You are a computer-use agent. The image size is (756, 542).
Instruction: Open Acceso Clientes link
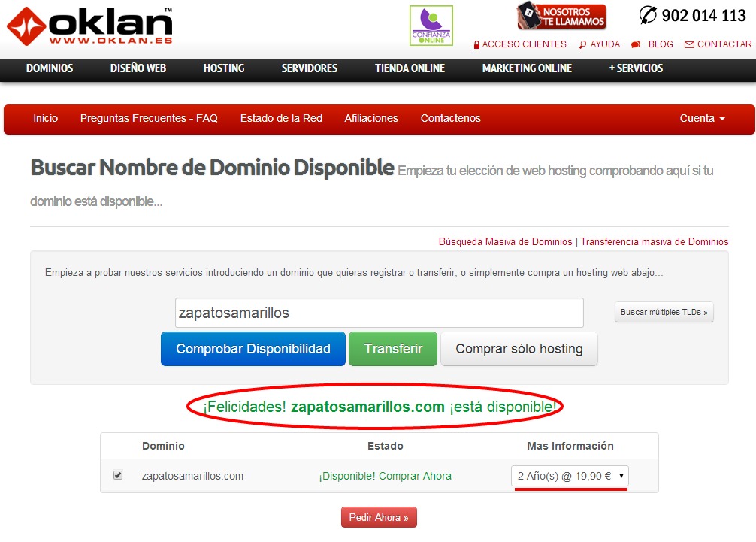524,44
